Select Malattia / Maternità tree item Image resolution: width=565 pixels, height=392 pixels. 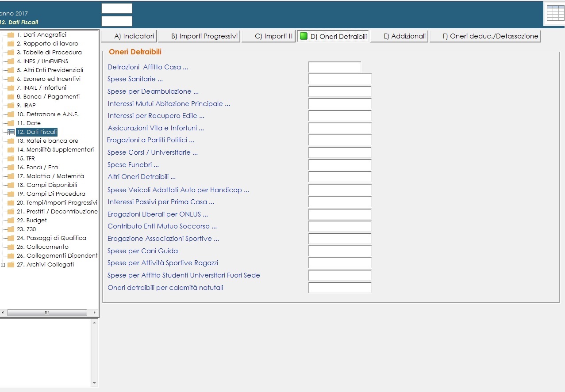50,176
